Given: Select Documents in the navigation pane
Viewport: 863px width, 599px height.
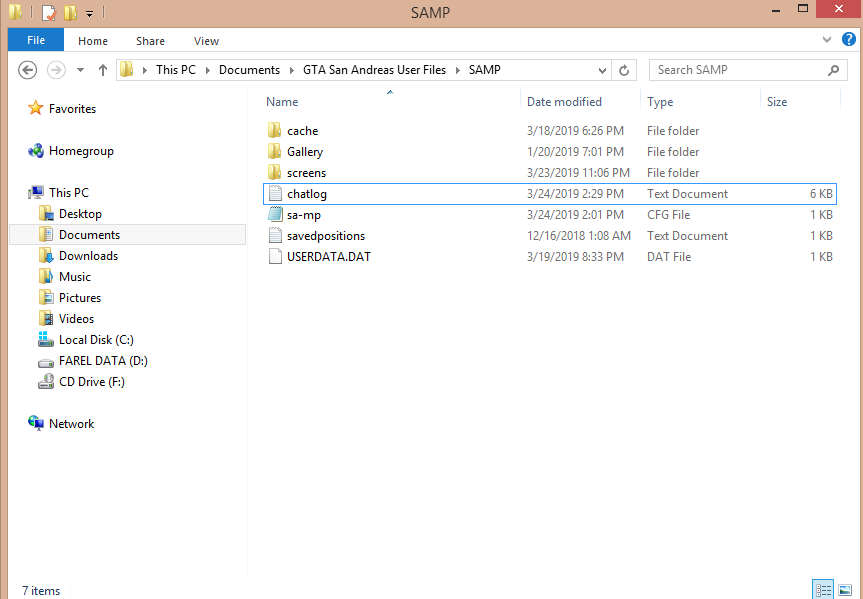Looking at the screenshot, I should (x=89, y=235).
